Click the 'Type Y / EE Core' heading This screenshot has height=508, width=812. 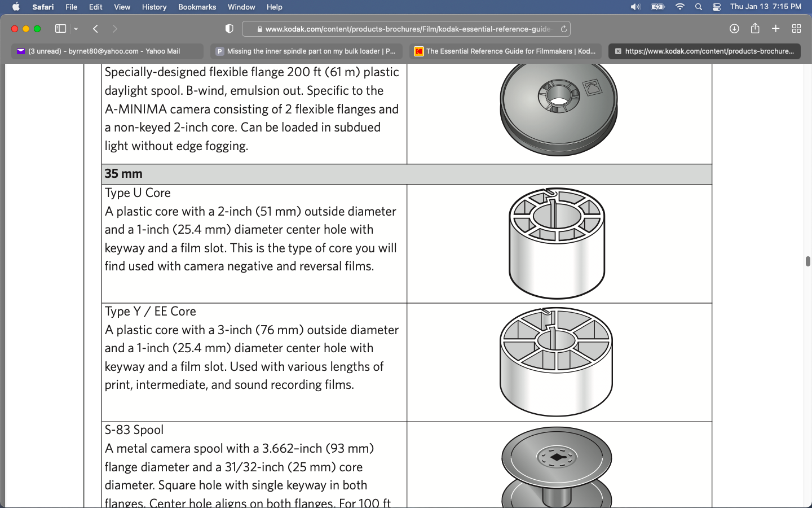point(151,312)
